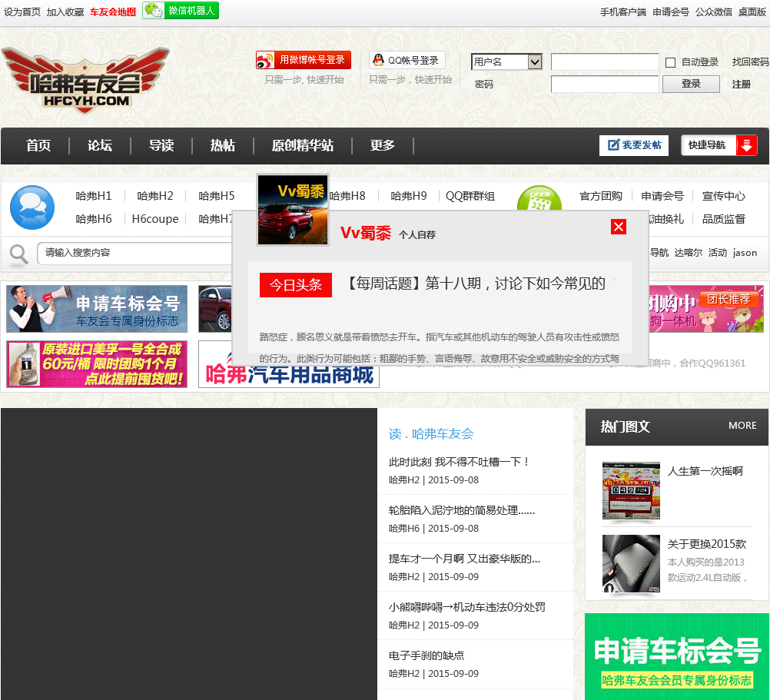This screenshot has width=770, height=700.
Task: Click the WeChat robot icon button
Action: point(181,10)
